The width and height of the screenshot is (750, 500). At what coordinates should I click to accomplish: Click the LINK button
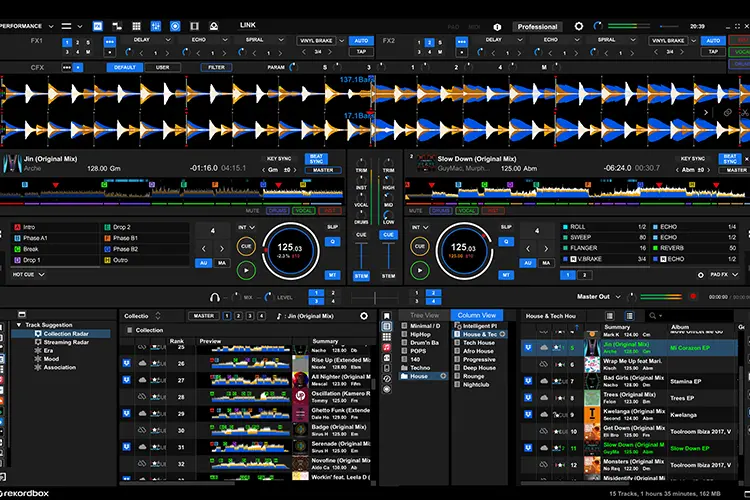[248, 25]
